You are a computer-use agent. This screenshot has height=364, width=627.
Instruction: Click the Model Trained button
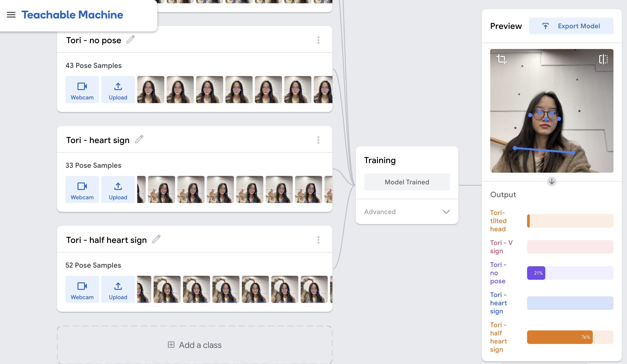pos(407,182)
